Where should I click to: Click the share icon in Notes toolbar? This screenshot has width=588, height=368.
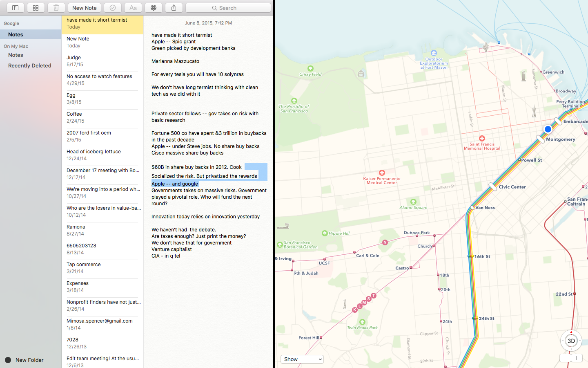[x=174, y=8]
